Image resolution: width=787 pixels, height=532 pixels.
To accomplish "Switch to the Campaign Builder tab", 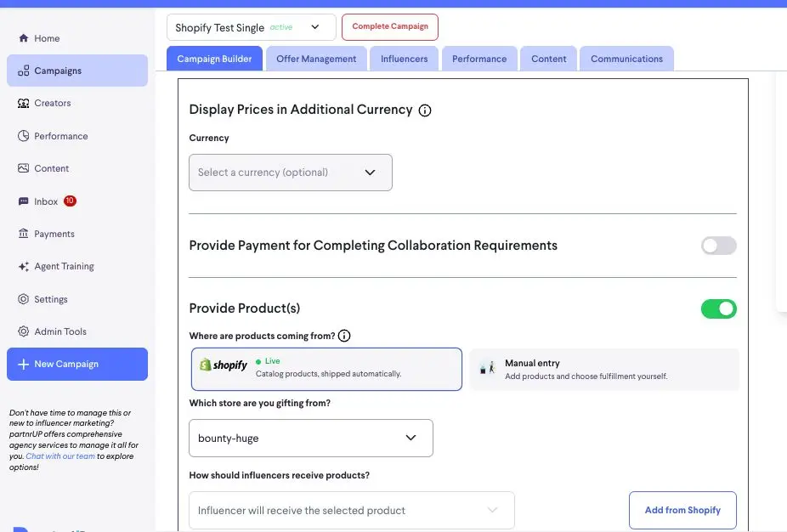I will 214,59.
